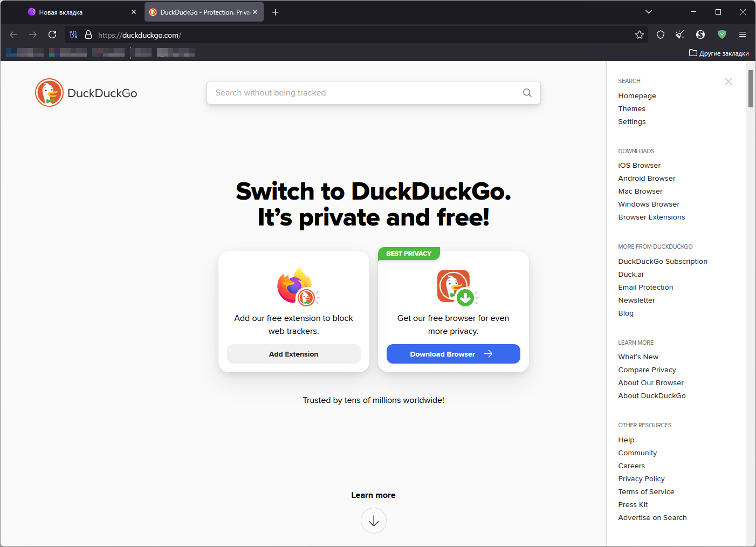Click the down arrow circle under Learn more

(374, 521)
